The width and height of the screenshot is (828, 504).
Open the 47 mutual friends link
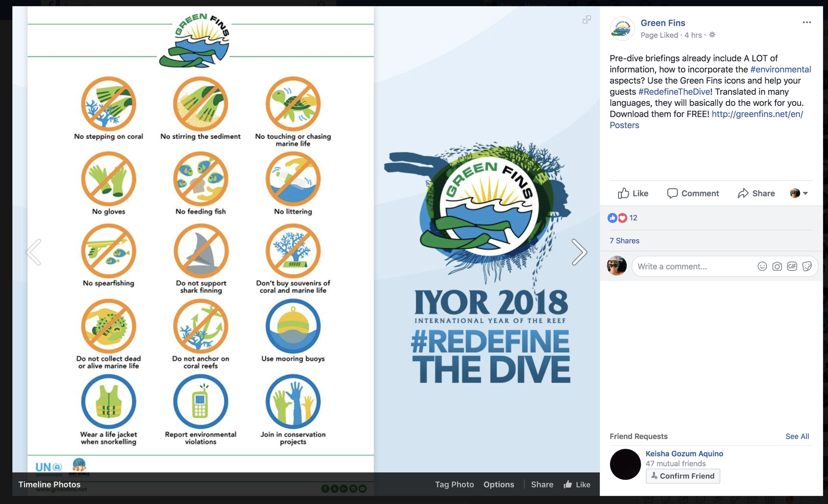(675, 464)
